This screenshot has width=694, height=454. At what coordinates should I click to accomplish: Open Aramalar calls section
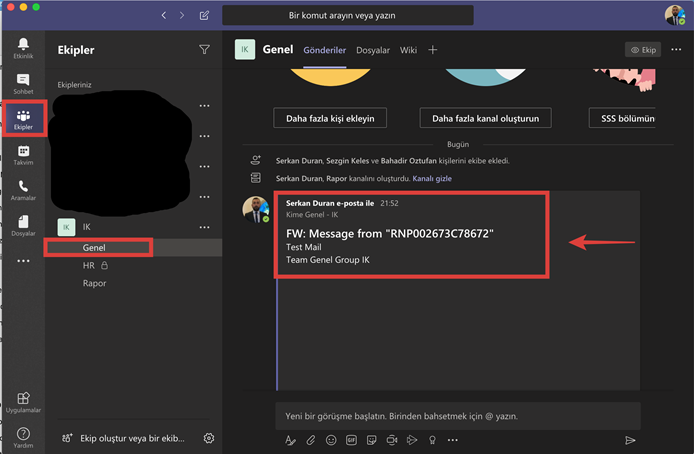click(x=23, y=190)
